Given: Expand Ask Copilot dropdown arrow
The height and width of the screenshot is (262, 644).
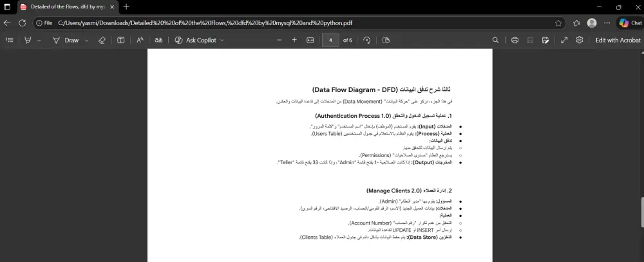Looking at the screenshot, I should click(x=222, y=41).
